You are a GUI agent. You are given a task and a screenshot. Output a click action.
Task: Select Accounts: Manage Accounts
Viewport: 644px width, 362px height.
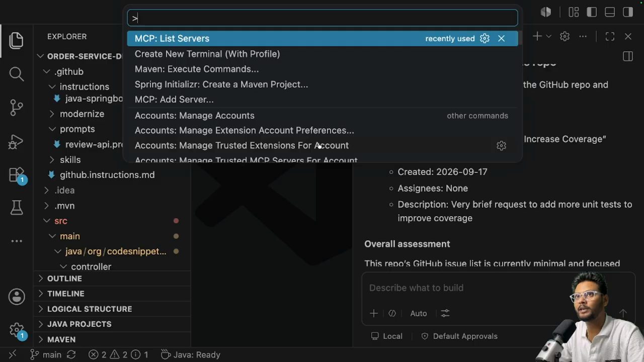click(323, 116)
